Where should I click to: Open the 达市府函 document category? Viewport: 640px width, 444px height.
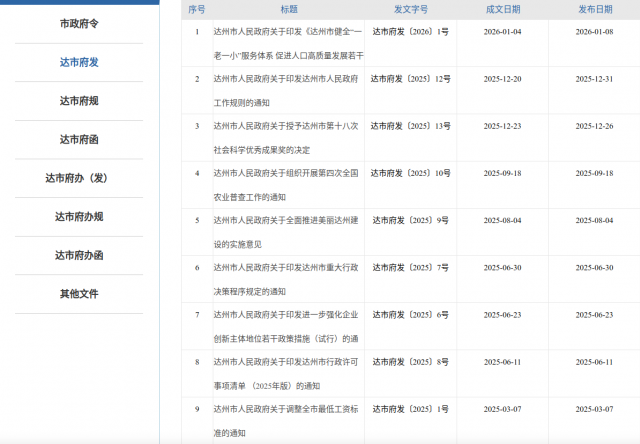[x=79, y=139]
